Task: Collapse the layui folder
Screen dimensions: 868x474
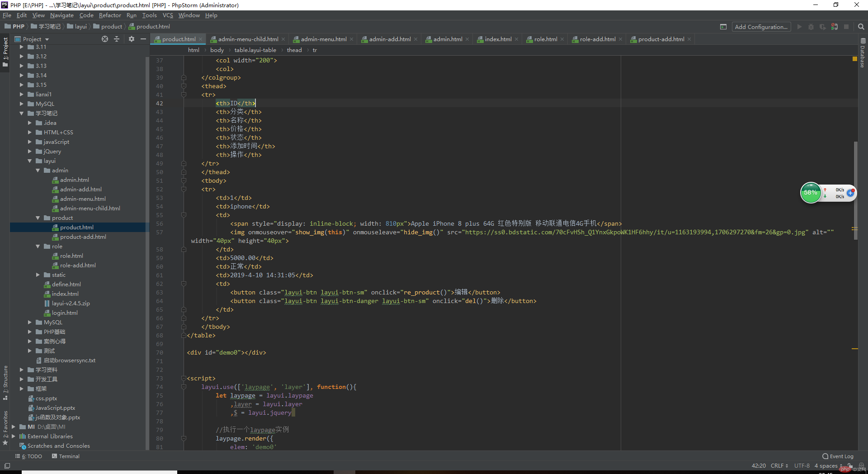Action: [29, 161]
